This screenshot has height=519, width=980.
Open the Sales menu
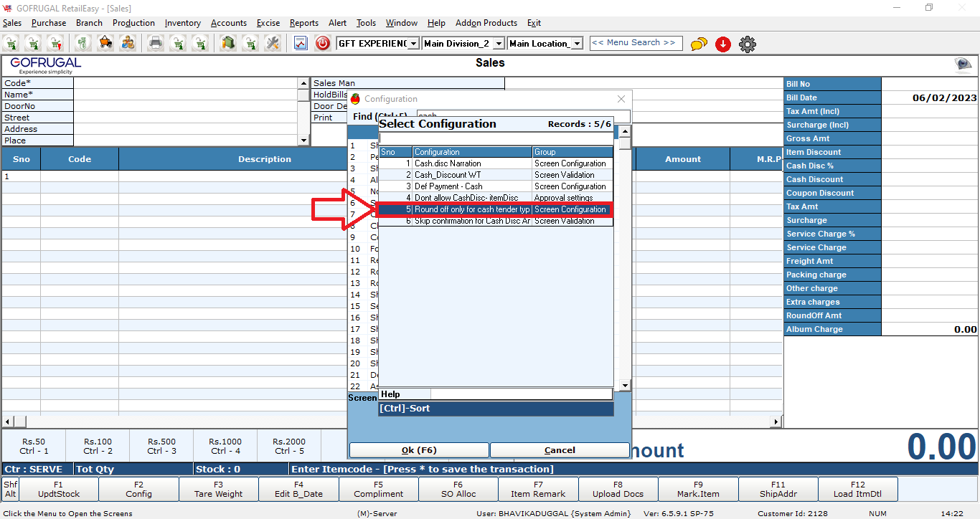click(x=12, y=23)
